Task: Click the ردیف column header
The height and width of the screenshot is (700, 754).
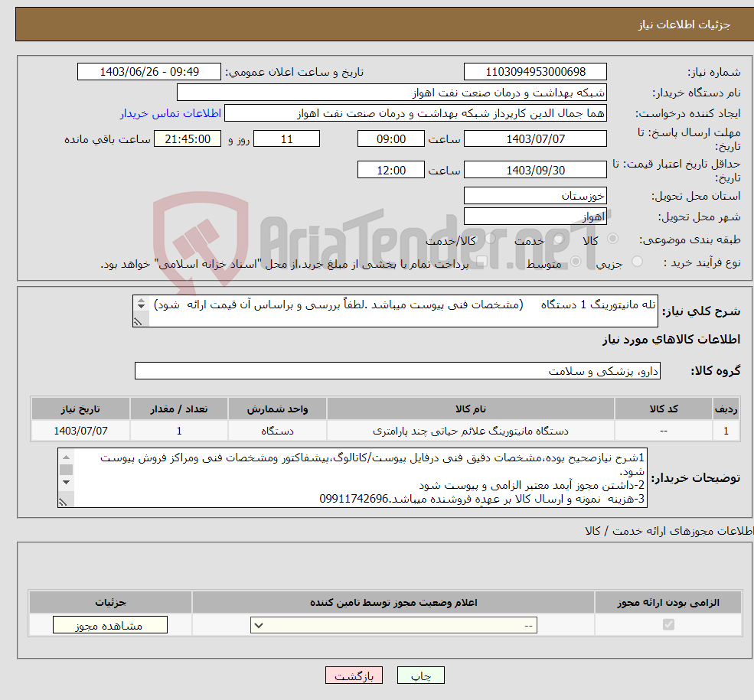Action: coord(726,409)
